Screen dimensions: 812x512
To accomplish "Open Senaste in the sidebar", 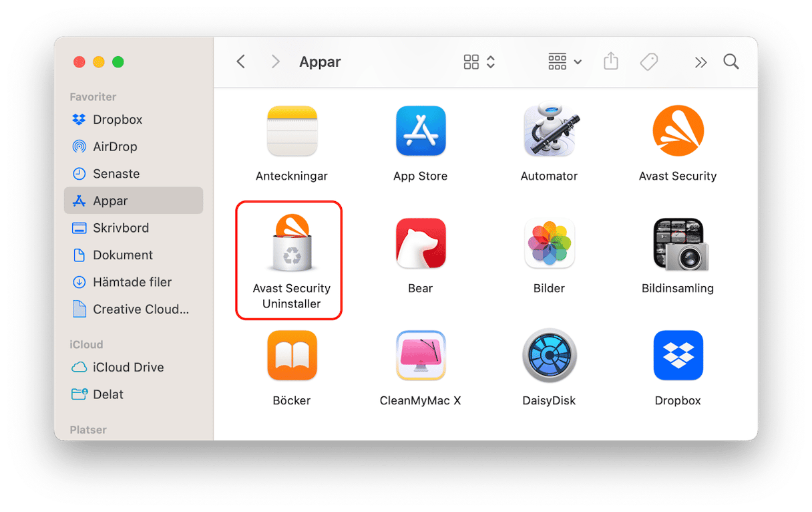I will click(x=134, y=174).
